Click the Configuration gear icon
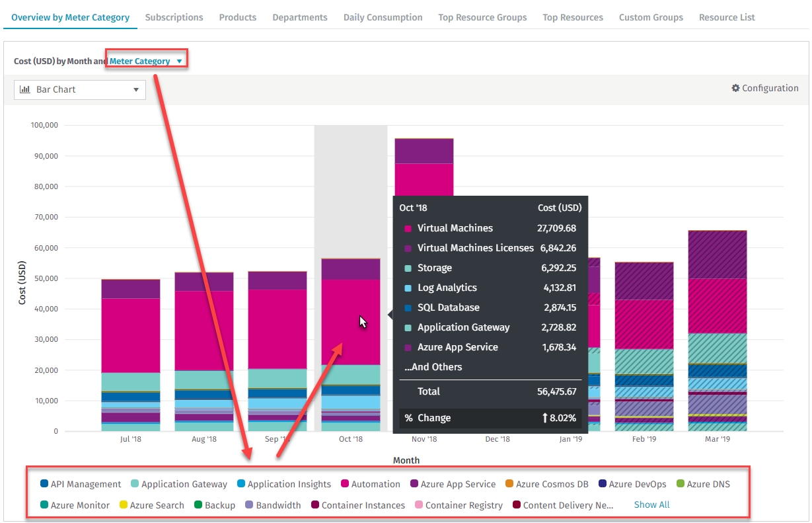This screenshot has height=523, width=812. (735, 89)
